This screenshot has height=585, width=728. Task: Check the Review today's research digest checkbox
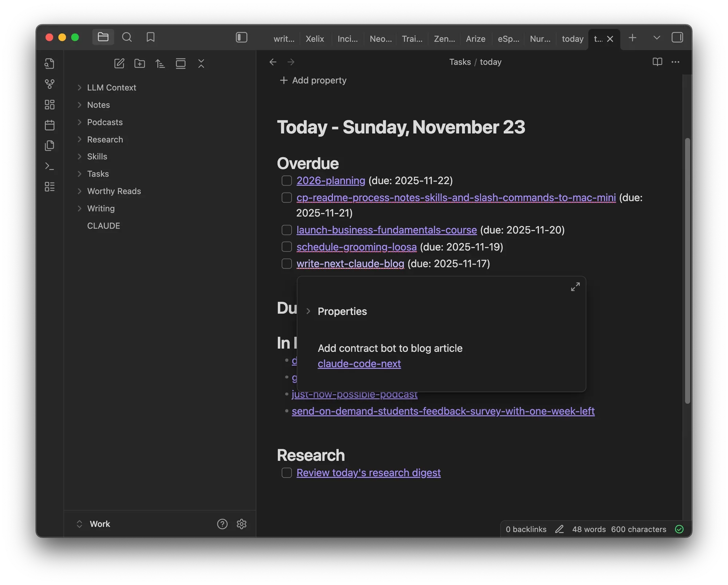tap(286, 472)
